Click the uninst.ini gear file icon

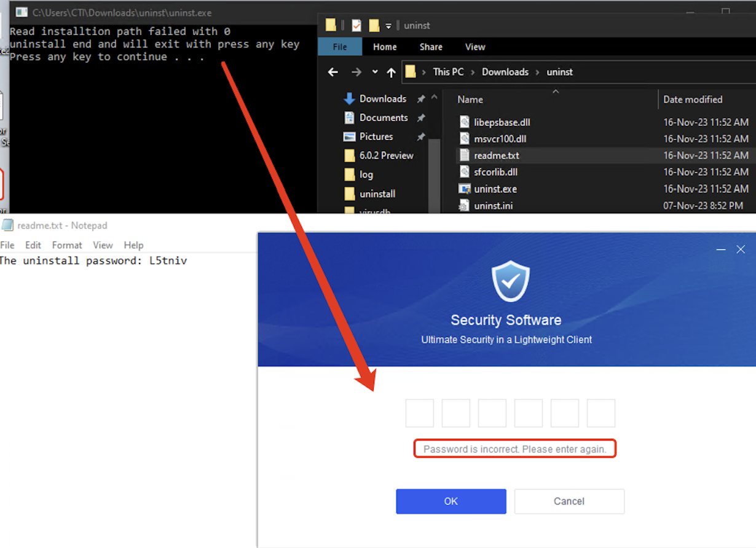(x=465, y=205)
